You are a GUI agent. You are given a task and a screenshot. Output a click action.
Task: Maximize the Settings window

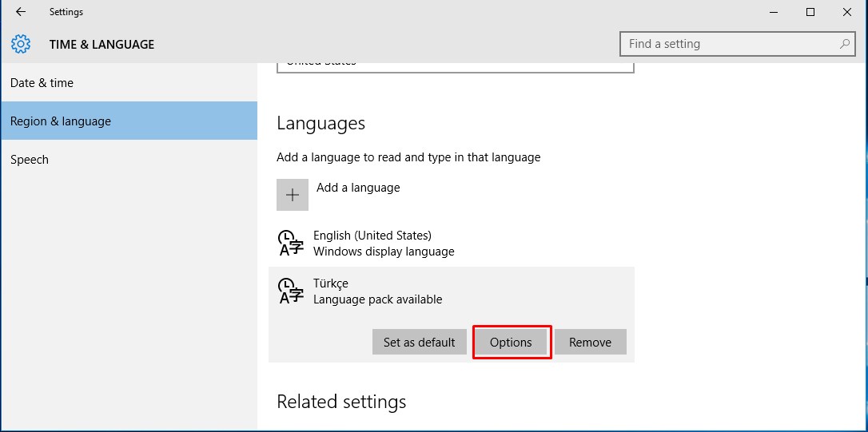810,12
